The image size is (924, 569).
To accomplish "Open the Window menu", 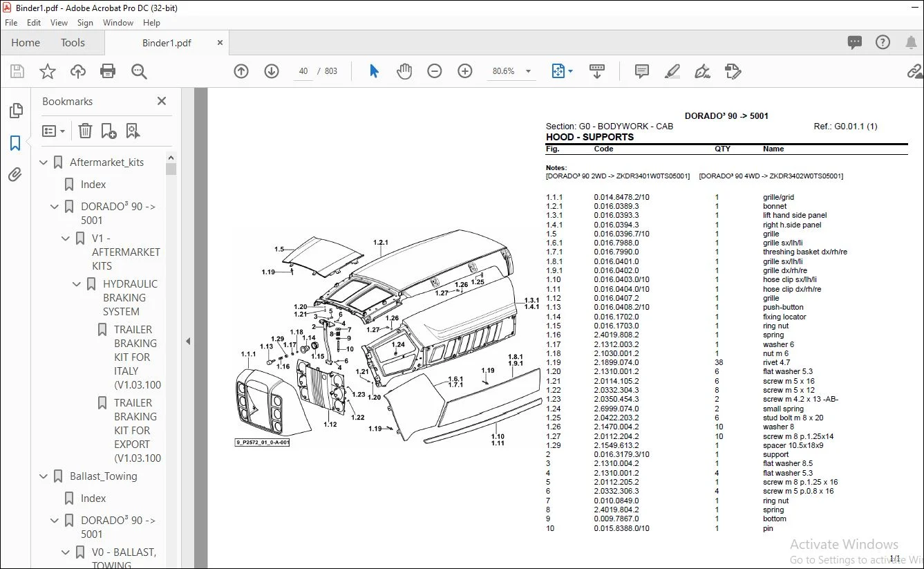I will pos(118,23).
